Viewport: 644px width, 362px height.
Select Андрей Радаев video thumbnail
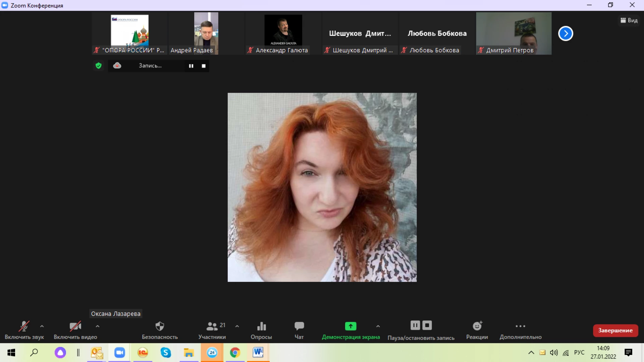[x=206, y=33]
